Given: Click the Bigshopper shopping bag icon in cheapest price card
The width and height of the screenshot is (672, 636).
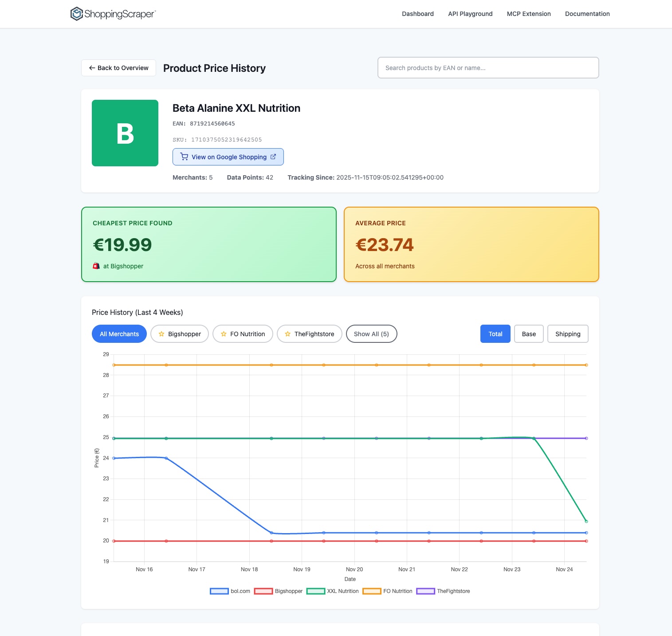Looking at the screenshot, I should tap(96, 266).
